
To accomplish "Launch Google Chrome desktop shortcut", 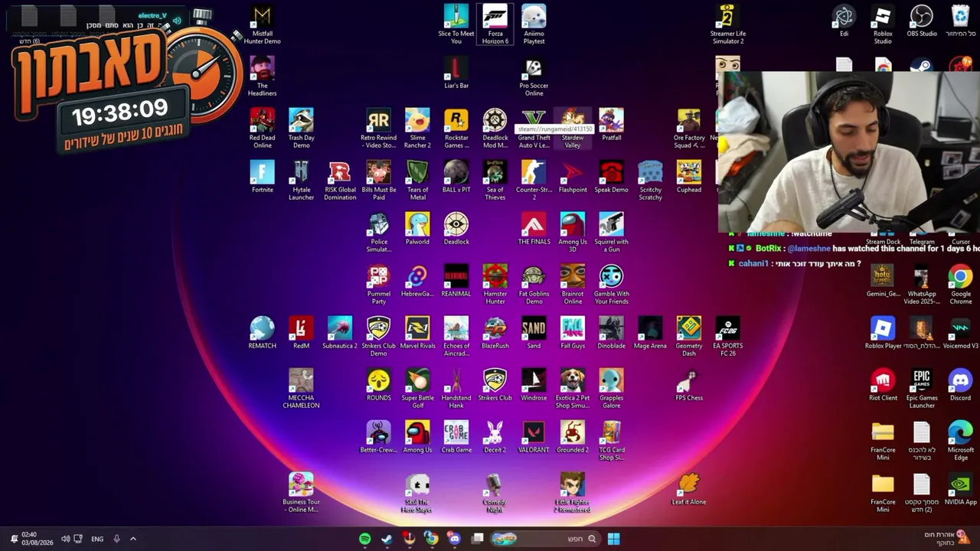I will [960, 285].
